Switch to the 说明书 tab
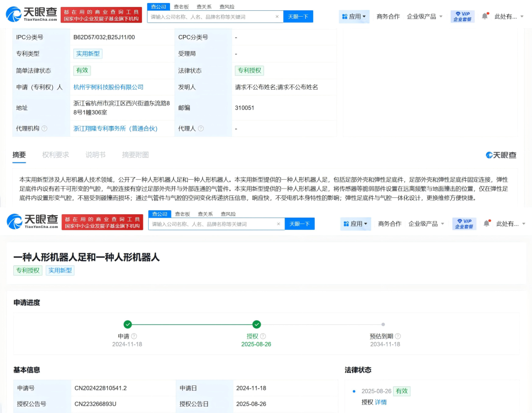Image resolution: width=532 pixels, height=413 pixels. [96, 155]
